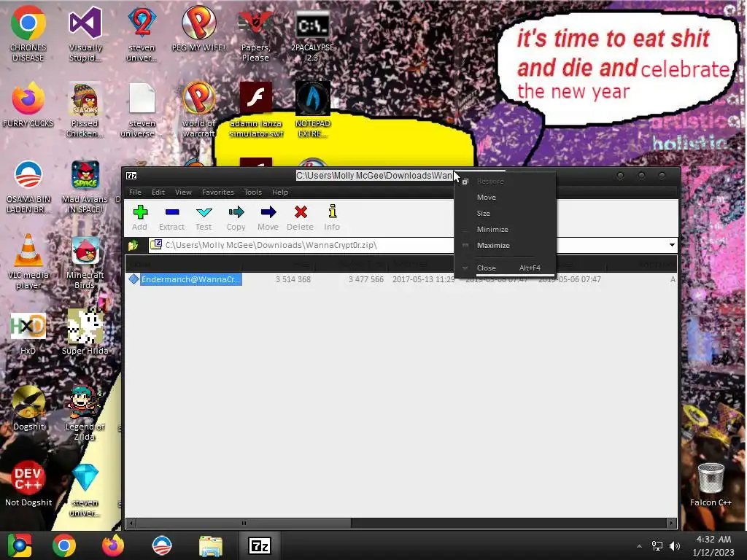Select Legend of Zilda desktop icon
Image resolution: width=747 pixels, height=560 pixels.
[x=85, y=413]
